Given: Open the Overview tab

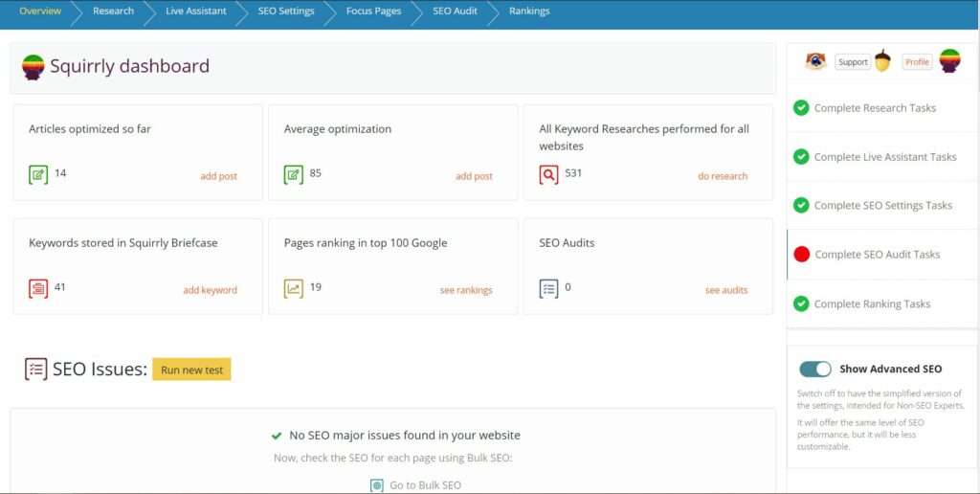Looking at the screenshot, I should pyautogui.click(x=40, y=11).
